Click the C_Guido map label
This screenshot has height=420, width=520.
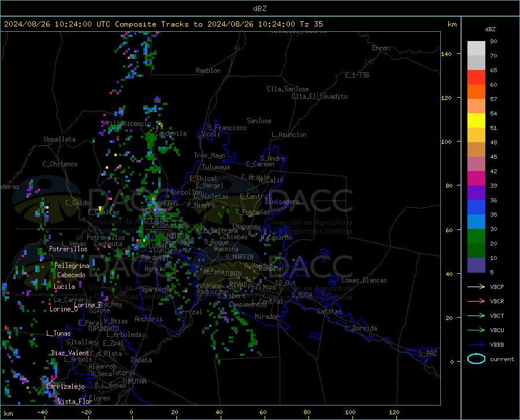tap(77, 203)
